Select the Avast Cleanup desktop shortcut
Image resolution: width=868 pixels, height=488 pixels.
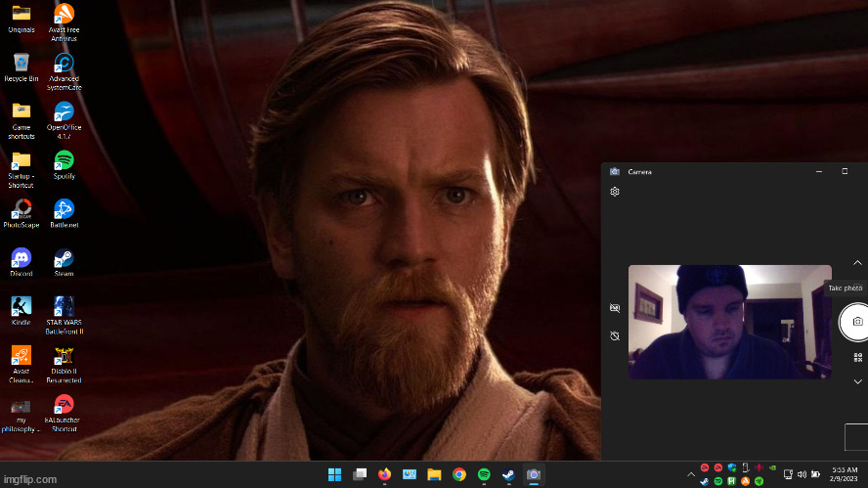click(x=22, y=364)
